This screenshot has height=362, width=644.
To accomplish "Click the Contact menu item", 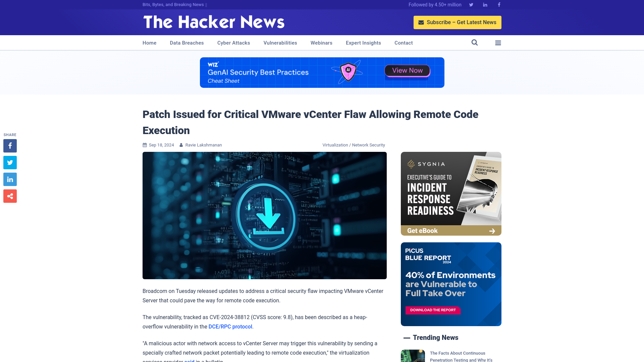I will 404,43.
